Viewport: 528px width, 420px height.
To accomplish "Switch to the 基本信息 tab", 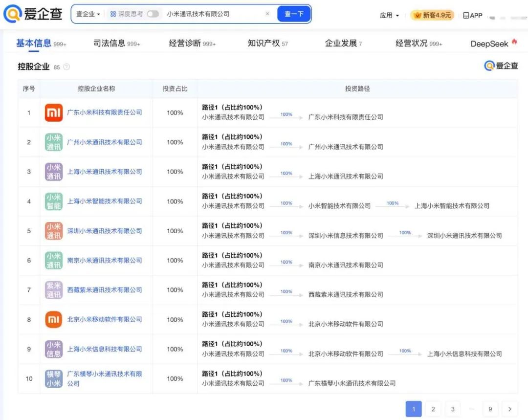I will (x=41, y=44).
